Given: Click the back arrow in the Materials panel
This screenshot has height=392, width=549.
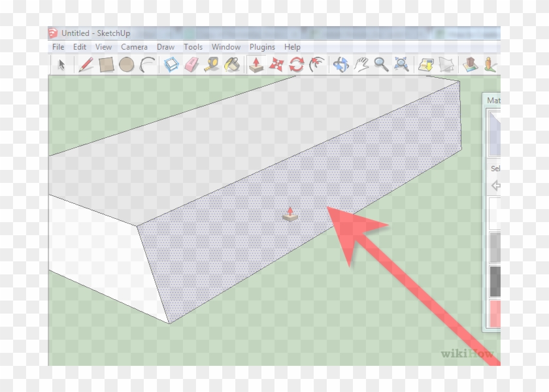Looking at the screenshot, I should tap(495, 186).
